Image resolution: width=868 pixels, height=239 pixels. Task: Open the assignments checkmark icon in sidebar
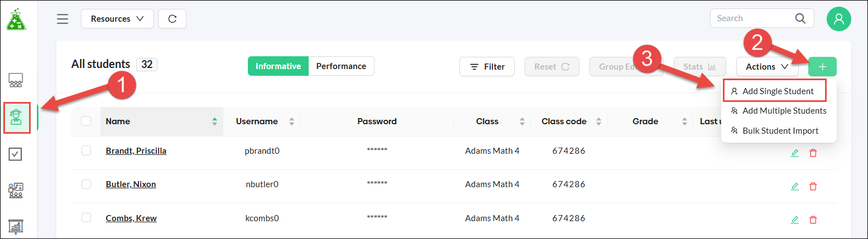pos(16,154)
